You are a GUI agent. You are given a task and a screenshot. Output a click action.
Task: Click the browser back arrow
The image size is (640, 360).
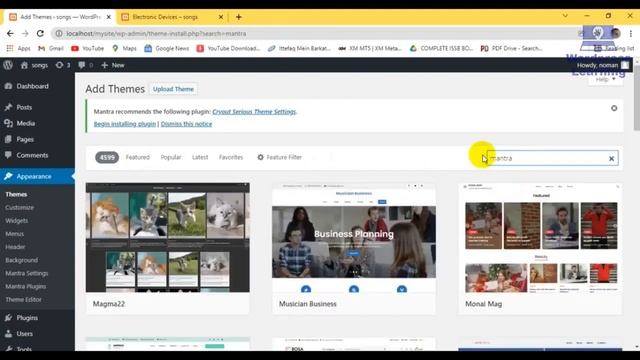point(10,33)
